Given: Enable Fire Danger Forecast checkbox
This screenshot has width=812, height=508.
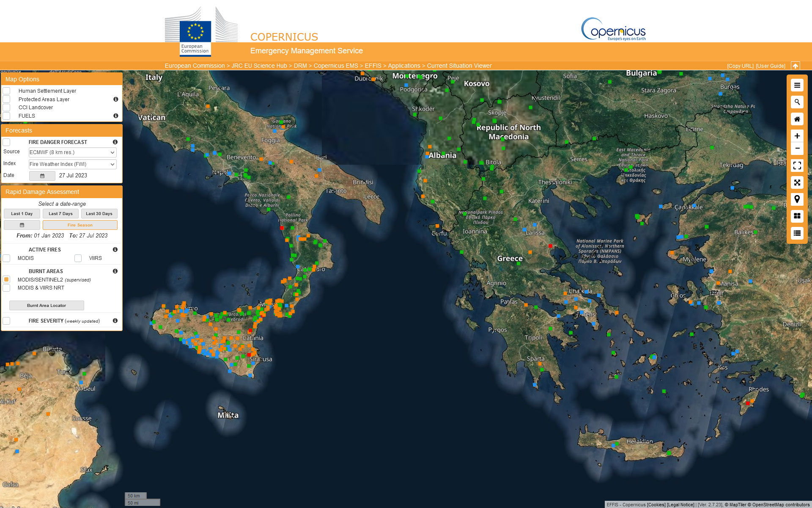Looking at the screenshot, I should [x=6, y=142].
